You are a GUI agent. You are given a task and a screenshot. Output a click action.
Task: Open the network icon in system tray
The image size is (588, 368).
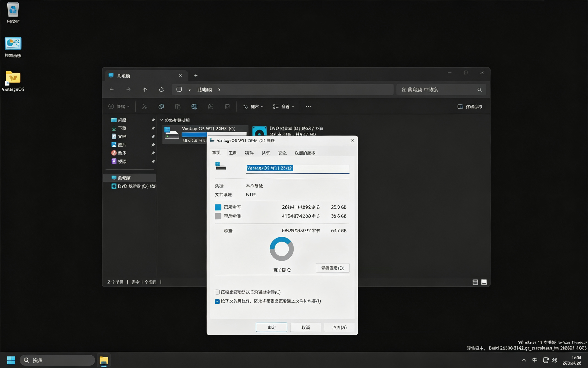pos(546,360)
